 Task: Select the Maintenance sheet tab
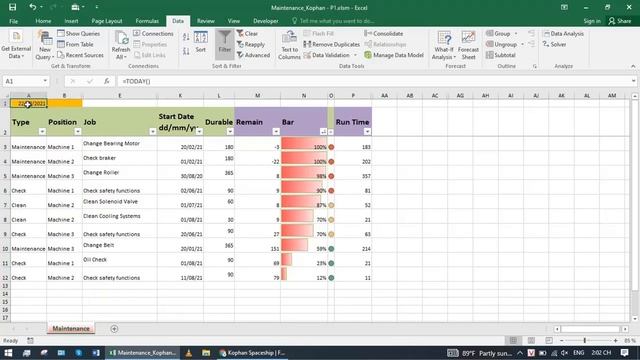pos(71,329)
